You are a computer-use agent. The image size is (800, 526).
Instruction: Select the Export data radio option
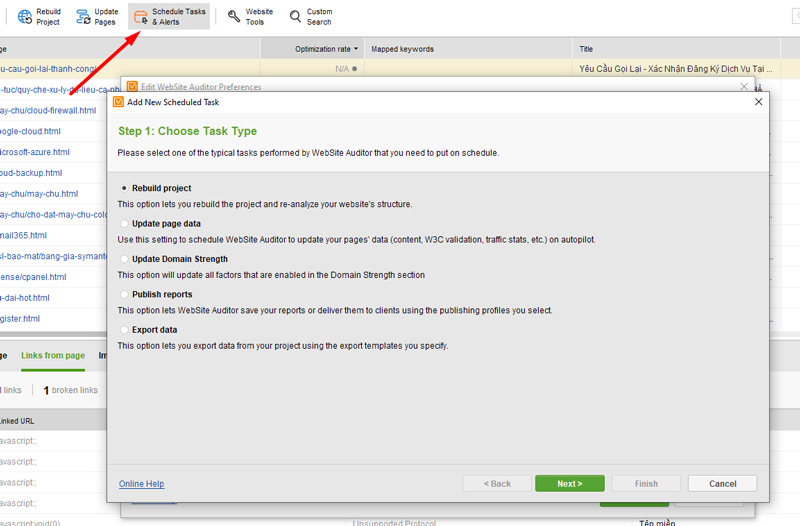coord(124,330)
